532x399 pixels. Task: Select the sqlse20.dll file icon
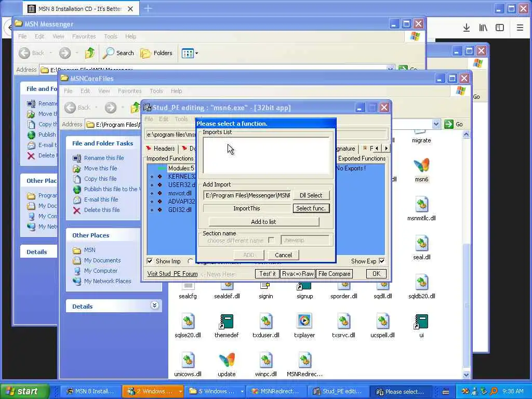click(x=188, y=321)
